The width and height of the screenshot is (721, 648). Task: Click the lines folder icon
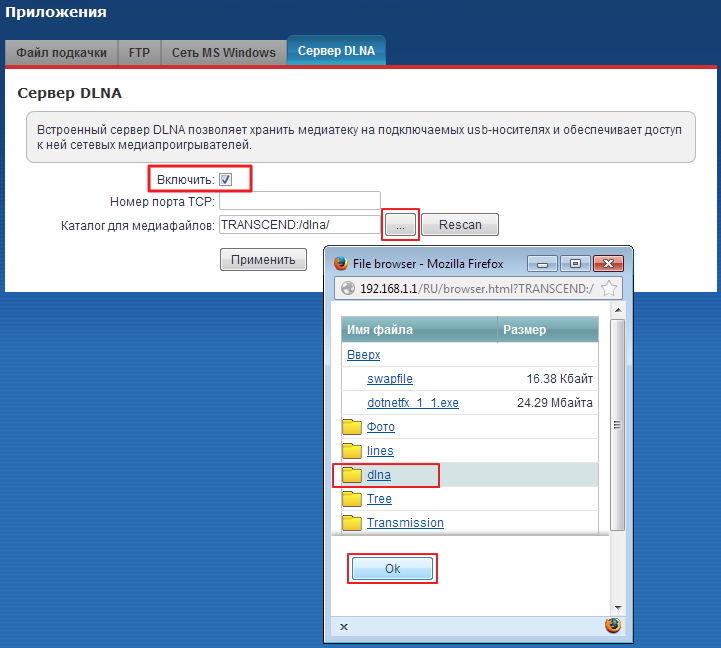(352, 451)
